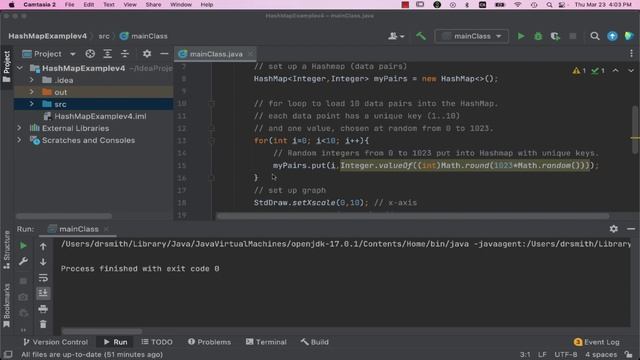This screenshot has height=360, width=640.
Task: Expand the out folder
Action: click(32, 92)
